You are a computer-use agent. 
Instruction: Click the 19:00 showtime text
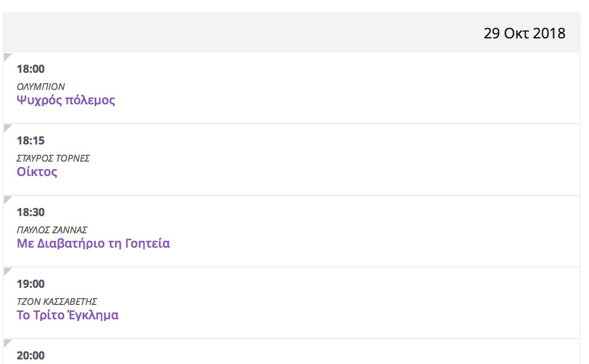click(x=30, y=284)
